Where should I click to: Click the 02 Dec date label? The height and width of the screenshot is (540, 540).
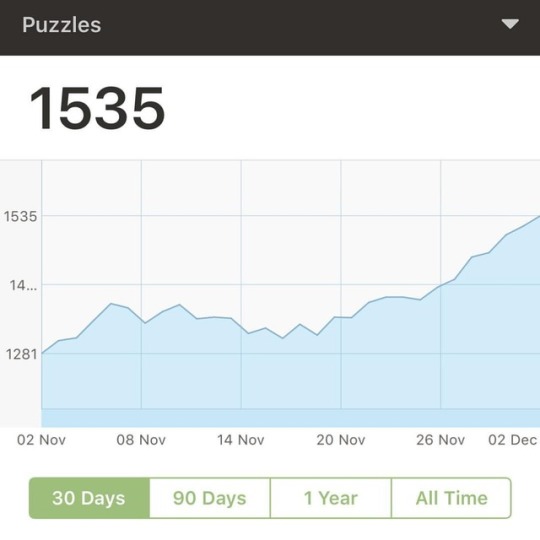tap(513, 440)
